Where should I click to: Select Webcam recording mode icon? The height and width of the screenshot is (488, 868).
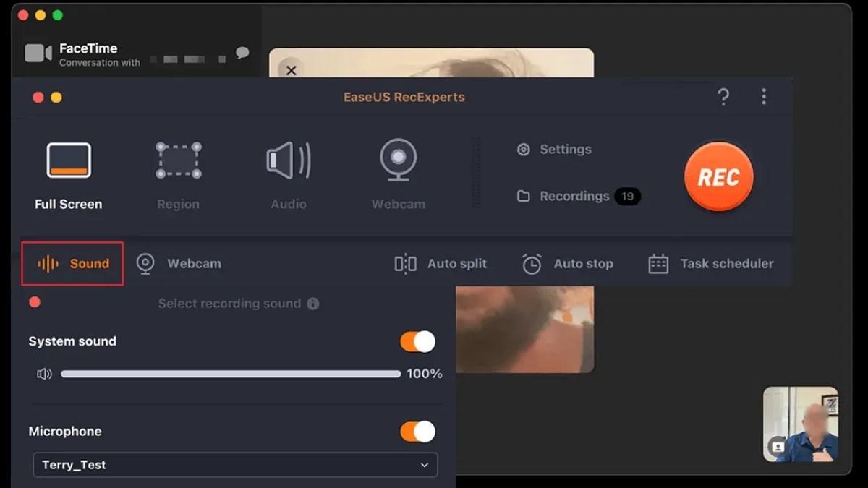click(x=399, y=160)
